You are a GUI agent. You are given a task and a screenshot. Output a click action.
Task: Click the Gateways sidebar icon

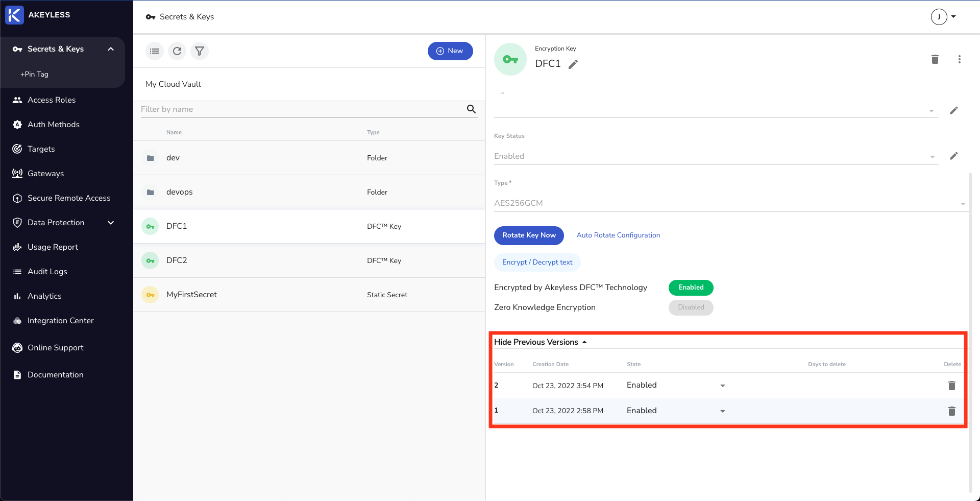coord(17,174)
